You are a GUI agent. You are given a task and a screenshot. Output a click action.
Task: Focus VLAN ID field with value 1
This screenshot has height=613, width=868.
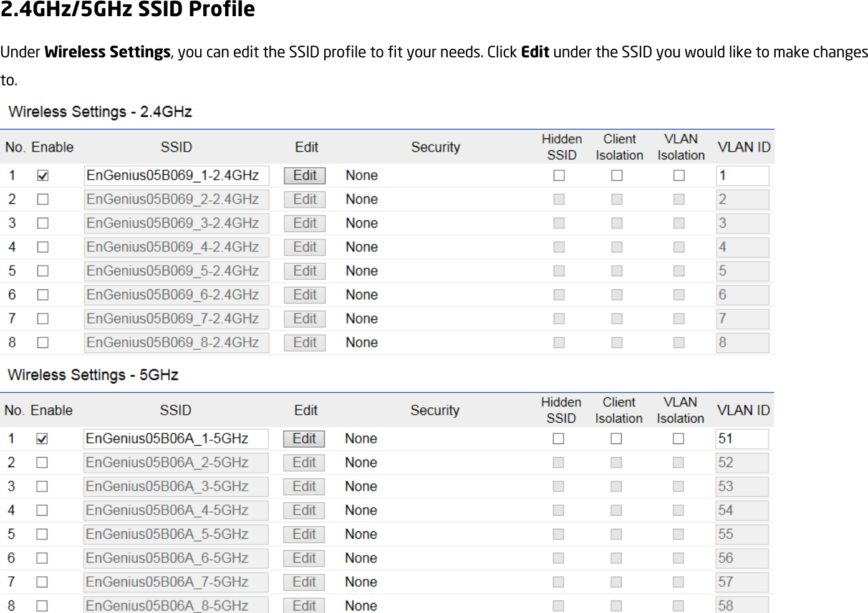[x=743, y=176]
